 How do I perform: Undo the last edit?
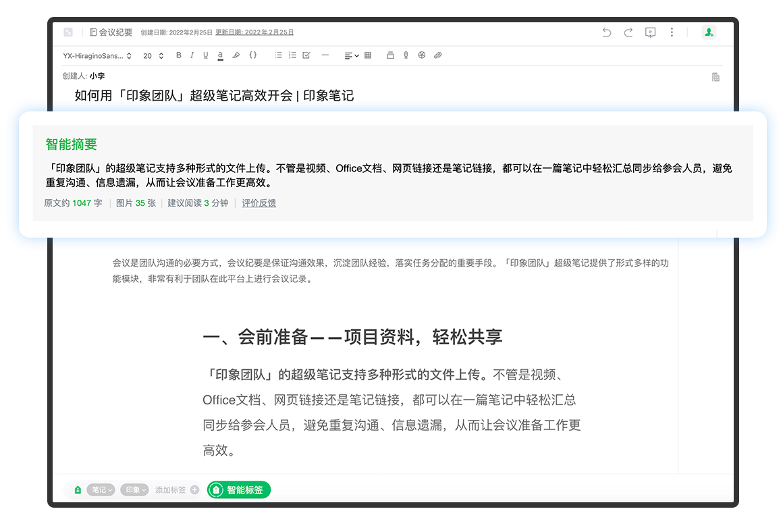[x=607, y=32]
